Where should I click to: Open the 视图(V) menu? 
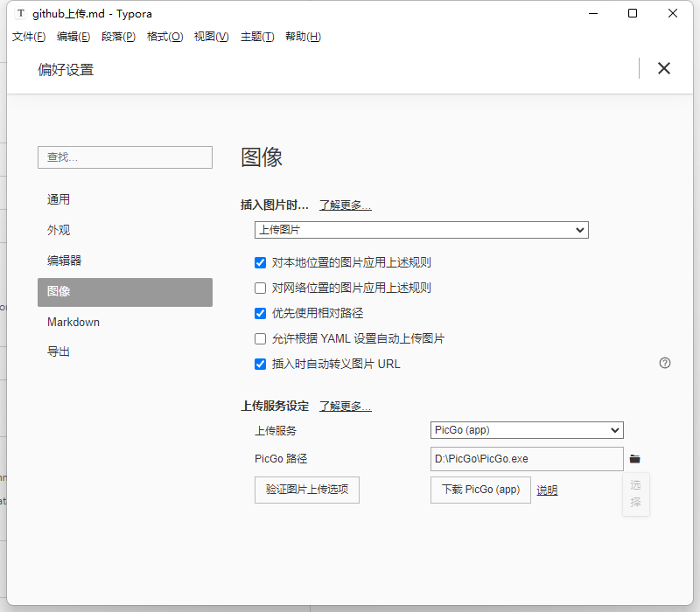coord(211,37)
